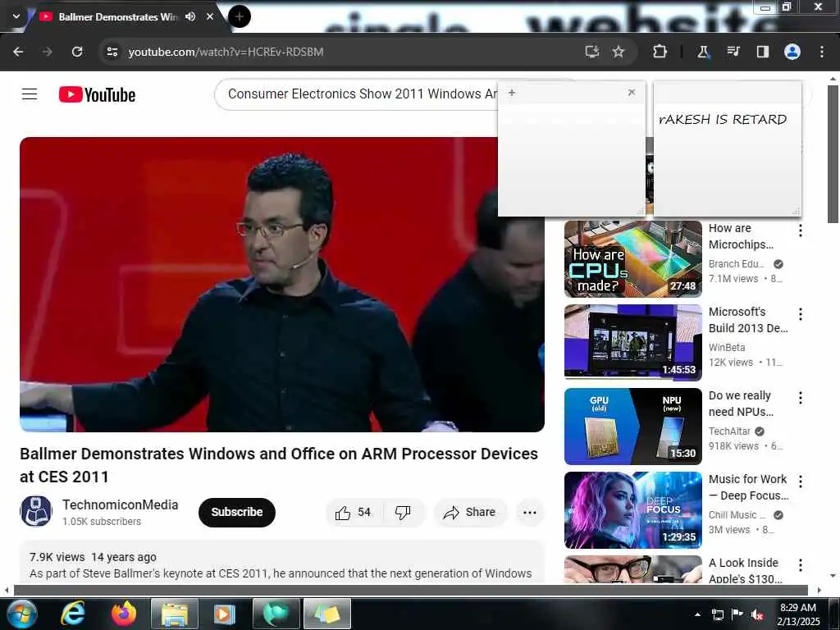Reload the YouTube page

pos(77,52)
